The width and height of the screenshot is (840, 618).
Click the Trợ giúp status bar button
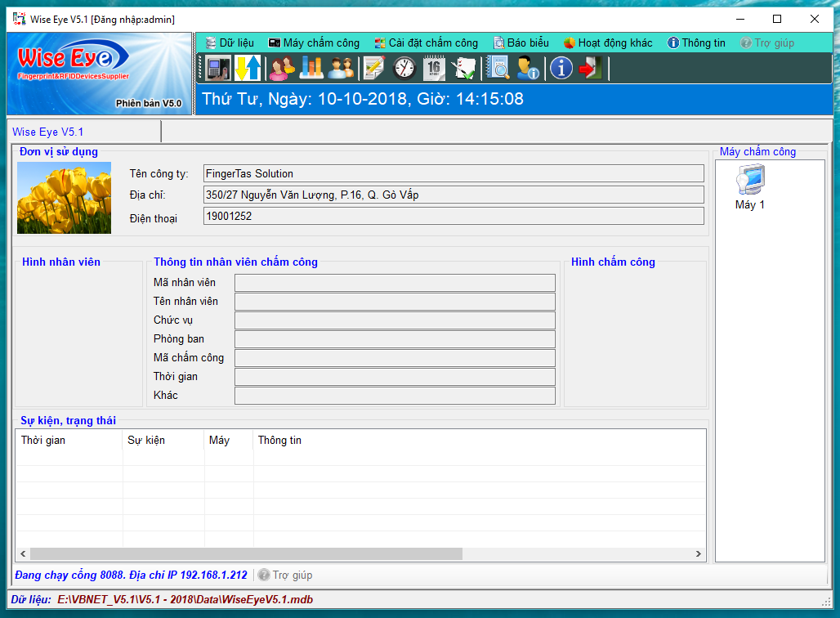click(x=285, y=575)
